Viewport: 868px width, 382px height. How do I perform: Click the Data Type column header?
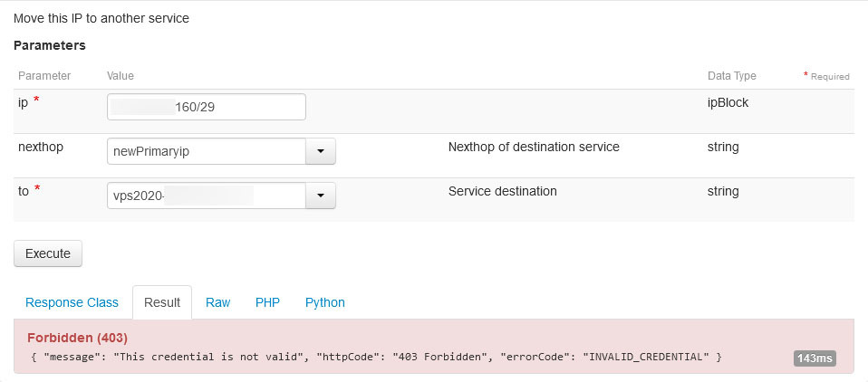pos(731,76)
